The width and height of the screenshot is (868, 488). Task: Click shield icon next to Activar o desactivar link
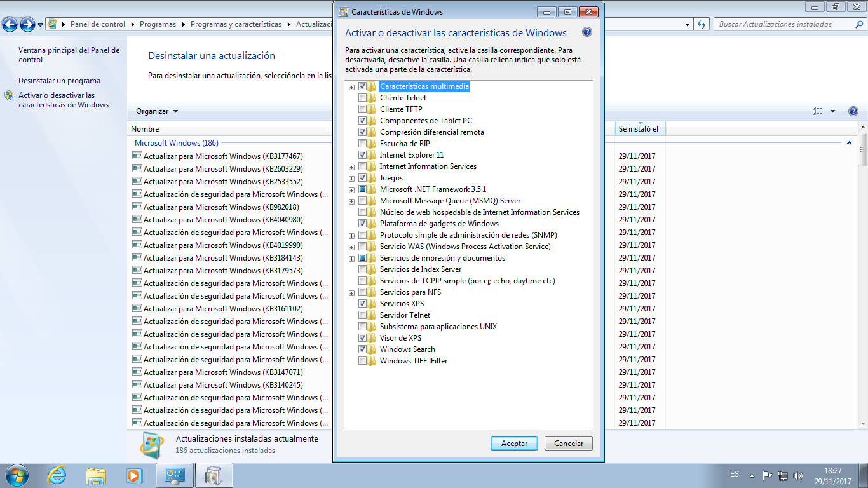tap(9, 95)
